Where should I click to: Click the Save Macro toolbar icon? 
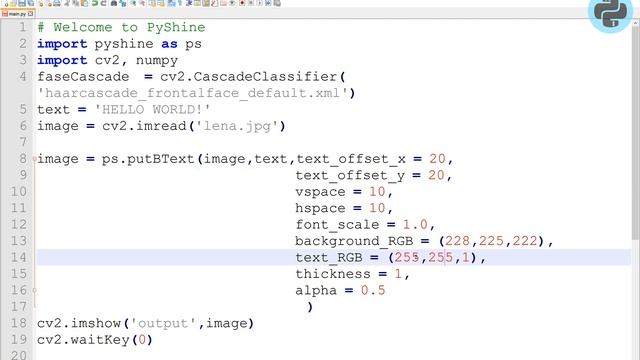coord(277,3)
